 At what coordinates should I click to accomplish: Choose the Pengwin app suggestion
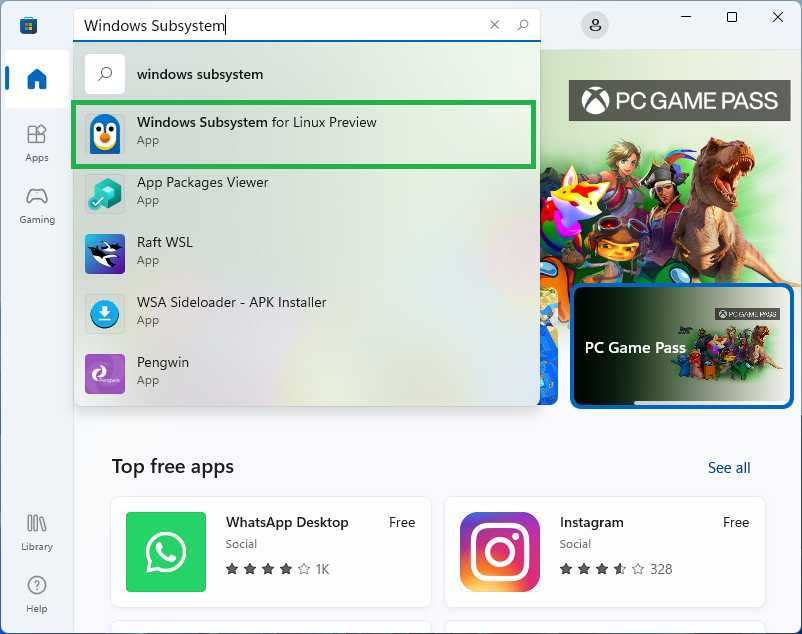tap(306, 374)
